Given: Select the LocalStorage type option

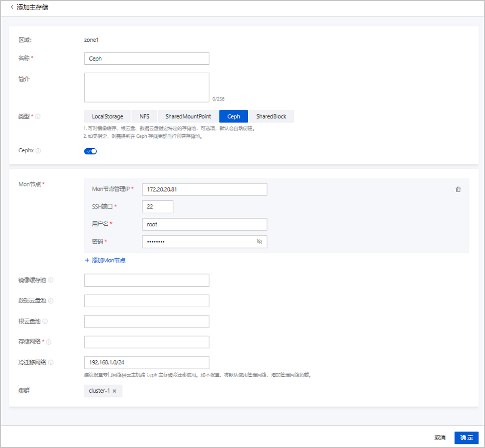Looking at the screenshot, I should click(107, 116).
